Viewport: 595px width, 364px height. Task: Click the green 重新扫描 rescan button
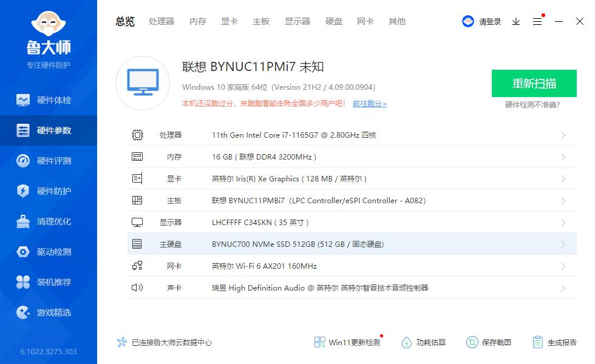tap(534, 83)
